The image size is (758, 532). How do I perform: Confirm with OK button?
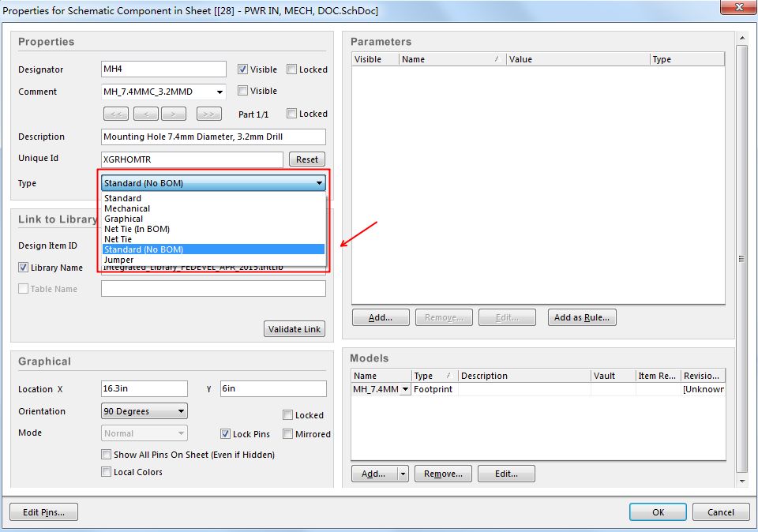[658, 512]
